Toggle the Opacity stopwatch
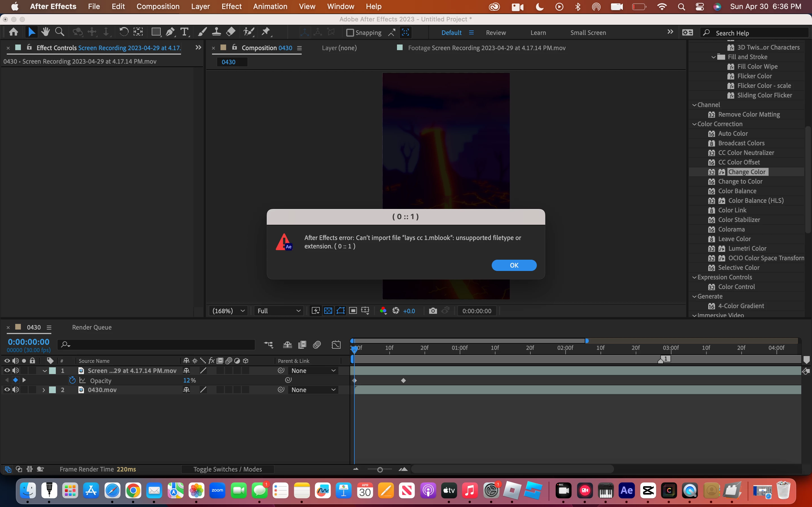Screen dimensions: 812x507 click(x=72, y=380)
